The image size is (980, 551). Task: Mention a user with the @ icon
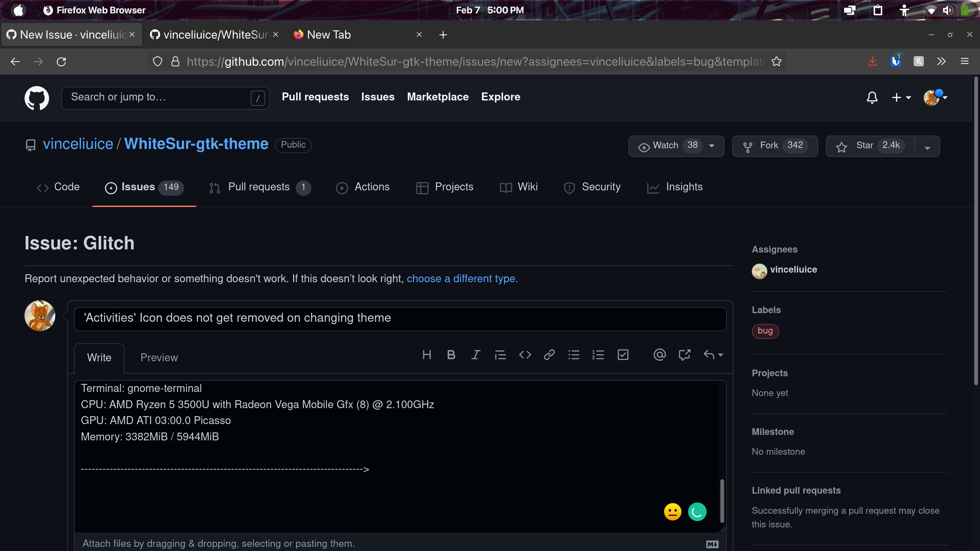click(660, 355)
